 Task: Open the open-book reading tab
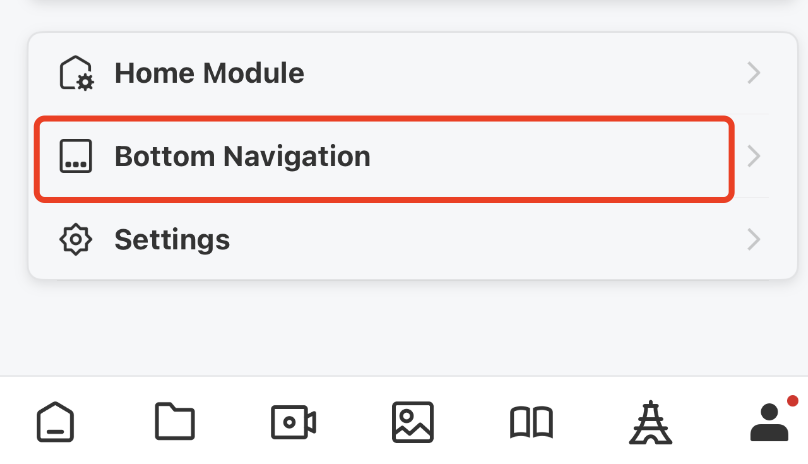(x=531, y=422)
